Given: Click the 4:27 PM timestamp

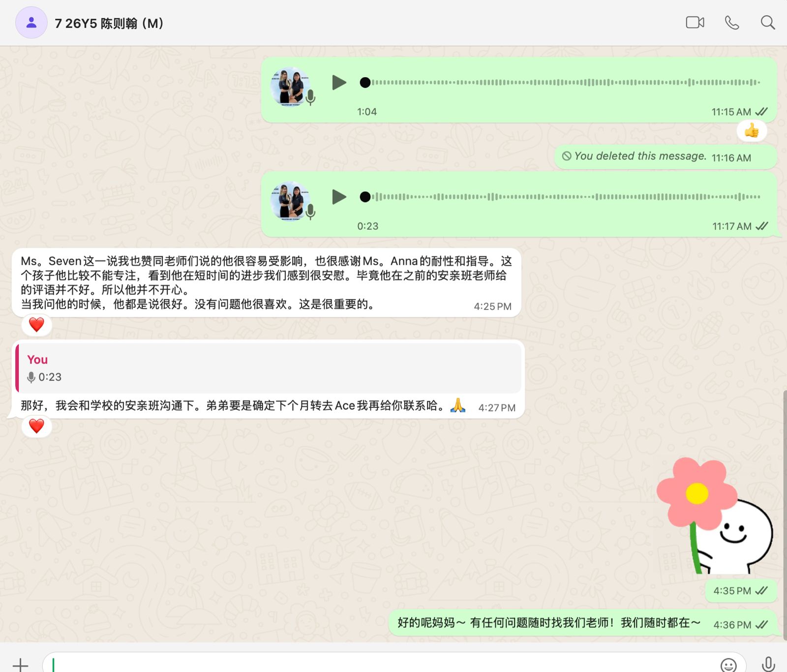Looking at the screenshot, I should [497, 408].
